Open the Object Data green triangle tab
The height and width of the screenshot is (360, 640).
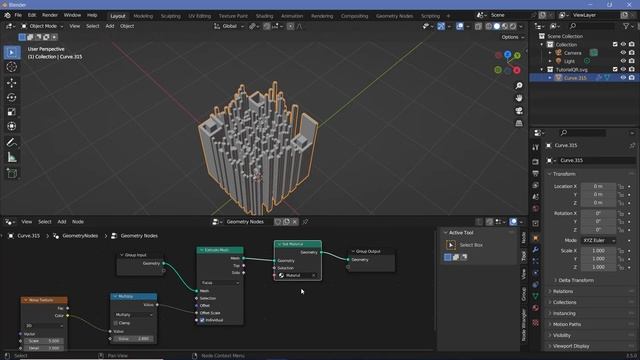(536, 296)
